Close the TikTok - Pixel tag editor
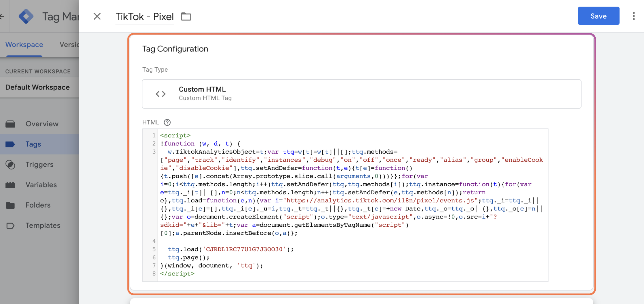 tap(97, 16)
